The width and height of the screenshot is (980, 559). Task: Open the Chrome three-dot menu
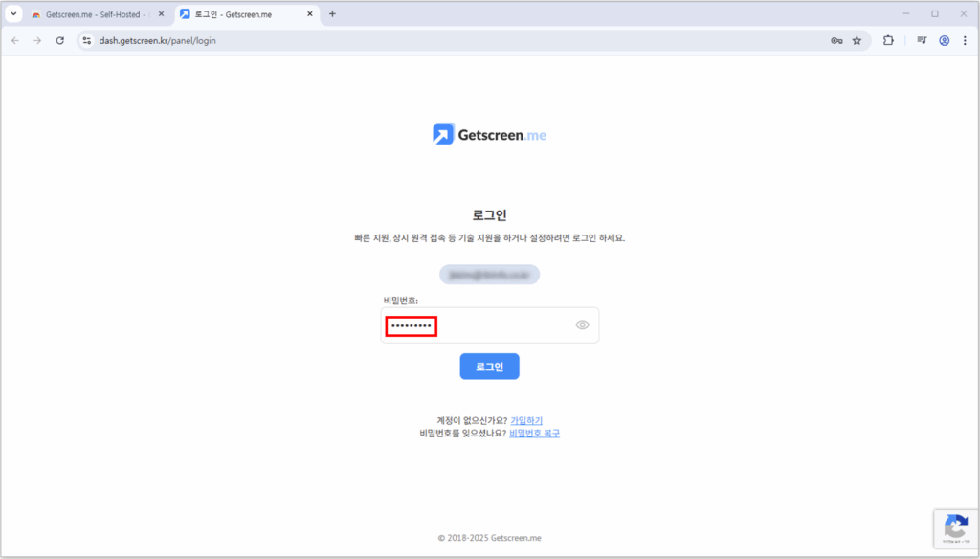coord(965,40)
